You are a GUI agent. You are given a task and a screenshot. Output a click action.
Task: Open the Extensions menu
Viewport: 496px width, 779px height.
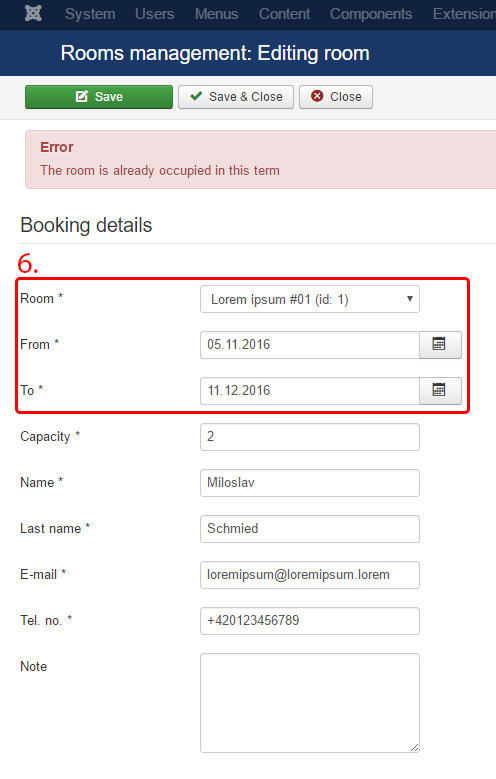point(464,14)
